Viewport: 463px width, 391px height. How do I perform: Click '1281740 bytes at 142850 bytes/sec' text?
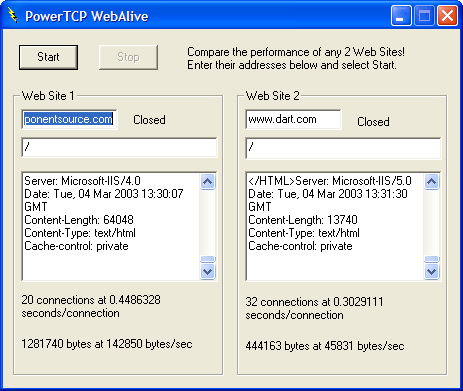coord(107,344)
